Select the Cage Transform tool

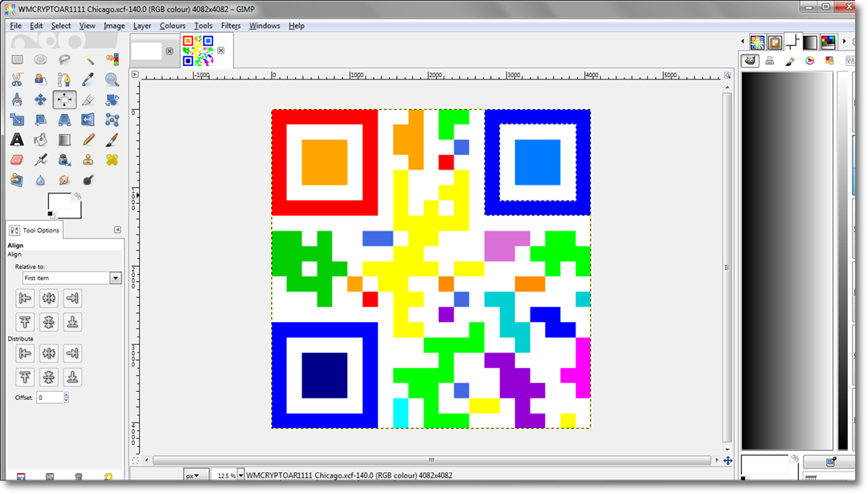tap(112, 120)
